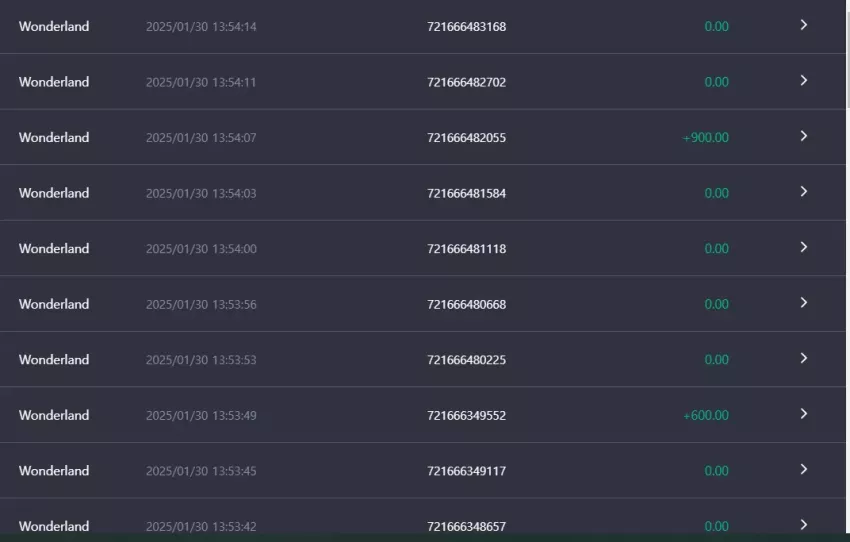
Task: Click Wonderland game name at 13:54:14
Action: coord(54,27)
